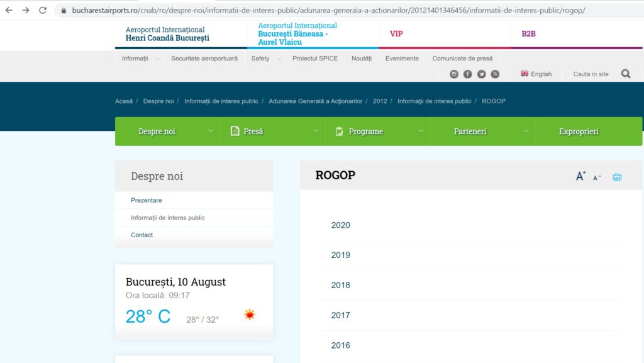Click the browser address bar URL
This screenshot has width=644, height=363.
(328, 10)
